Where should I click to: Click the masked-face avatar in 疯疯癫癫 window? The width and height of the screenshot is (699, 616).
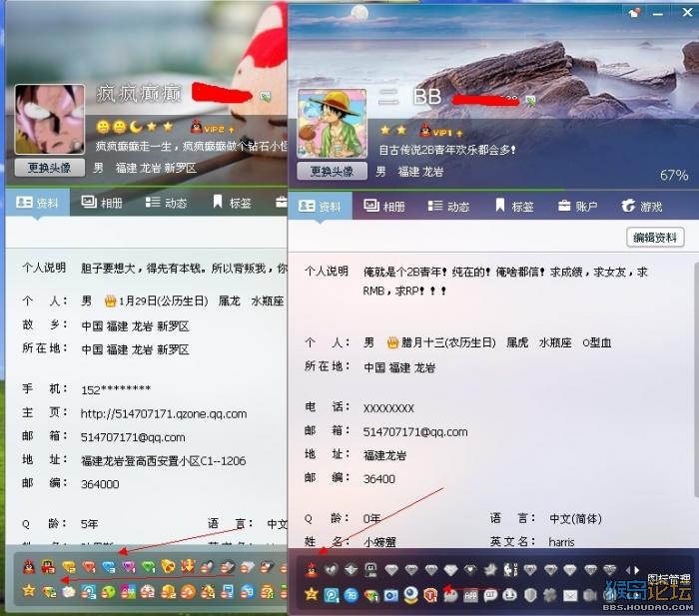(x=50, y=120)
